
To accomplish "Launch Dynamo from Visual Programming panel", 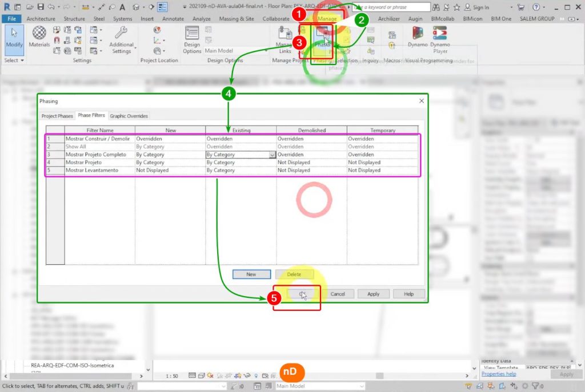I will (418, 36).
